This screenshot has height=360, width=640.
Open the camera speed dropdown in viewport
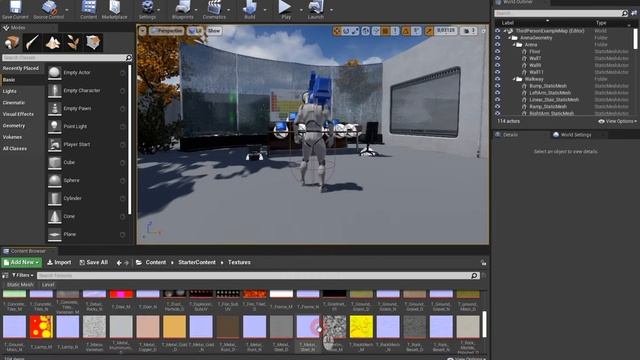[469, 31]
